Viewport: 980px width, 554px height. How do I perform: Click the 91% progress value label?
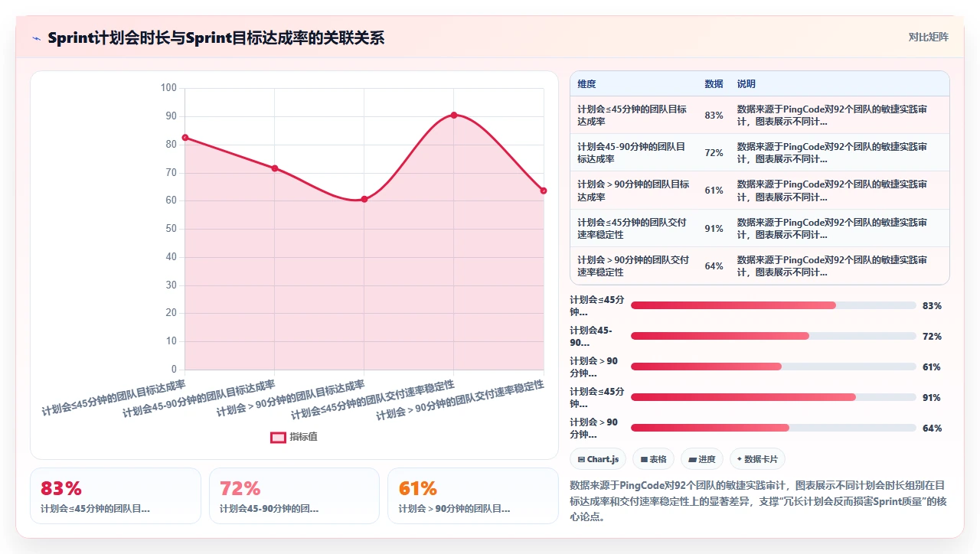(932, 397)
